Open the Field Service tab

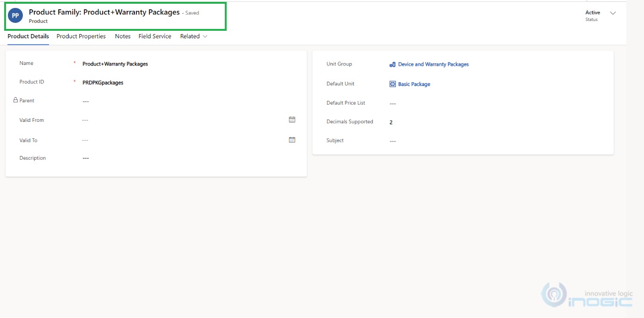click(154, 36)
